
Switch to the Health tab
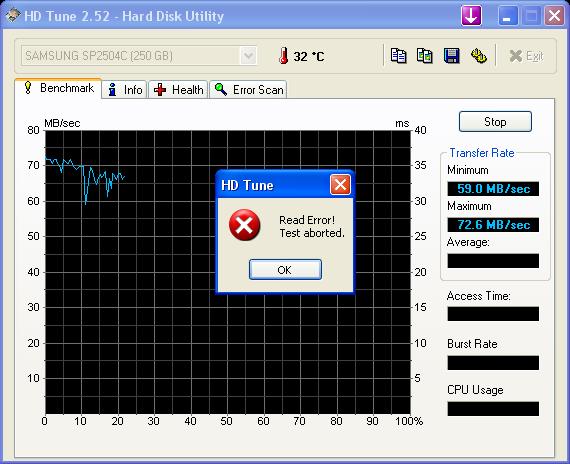[178, 89]
